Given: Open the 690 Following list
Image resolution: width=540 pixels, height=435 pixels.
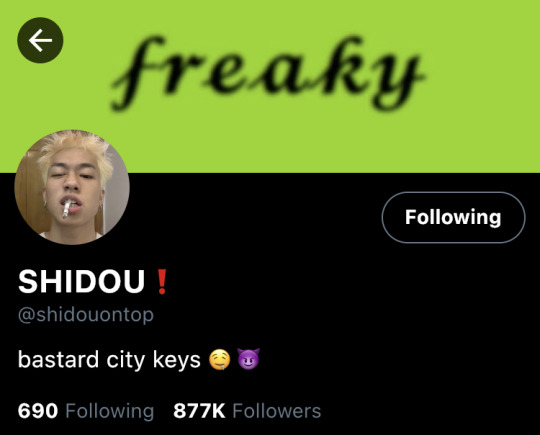Looking at the screenshot, I should coord(86,411).
